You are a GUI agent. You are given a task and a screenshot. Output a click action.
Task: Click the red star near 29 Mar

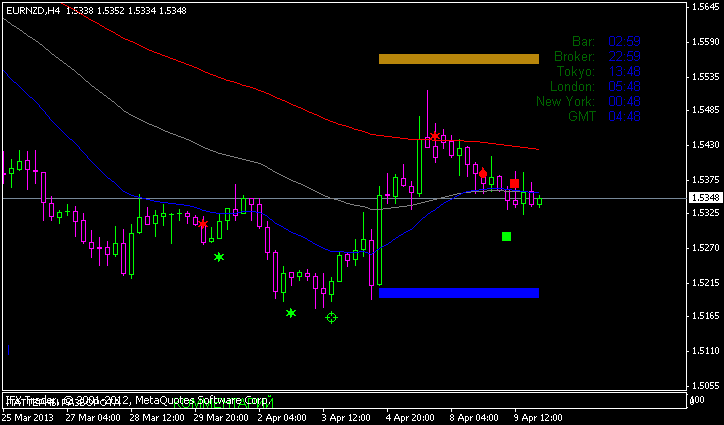tap(203, 224)
